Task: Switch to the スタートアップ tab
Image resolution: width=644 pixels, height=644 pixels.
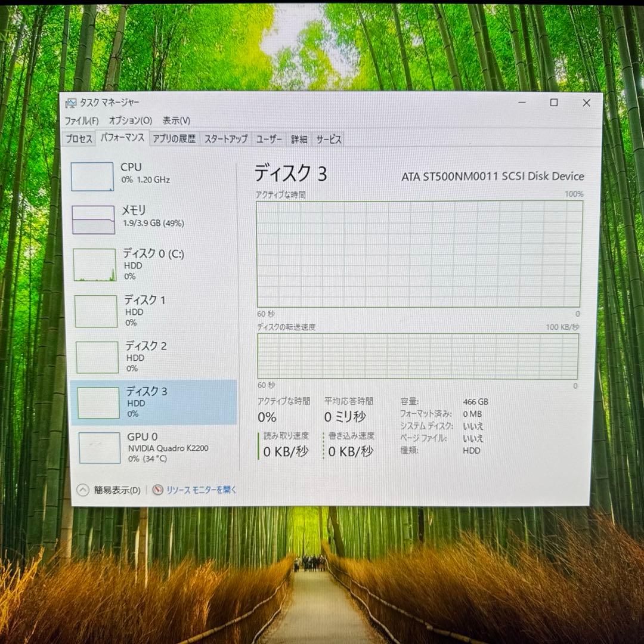Action: [x=225, y=139]
